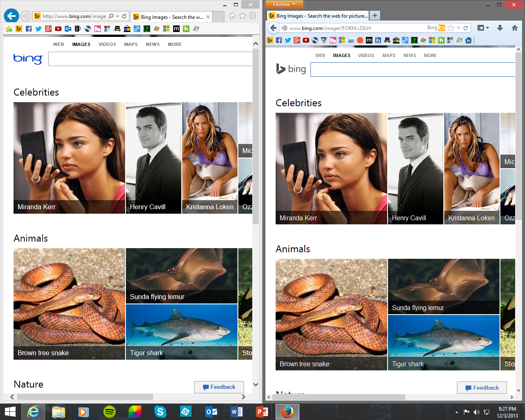
Task: Click the Feedback button
Action: (x=482, y=387)
